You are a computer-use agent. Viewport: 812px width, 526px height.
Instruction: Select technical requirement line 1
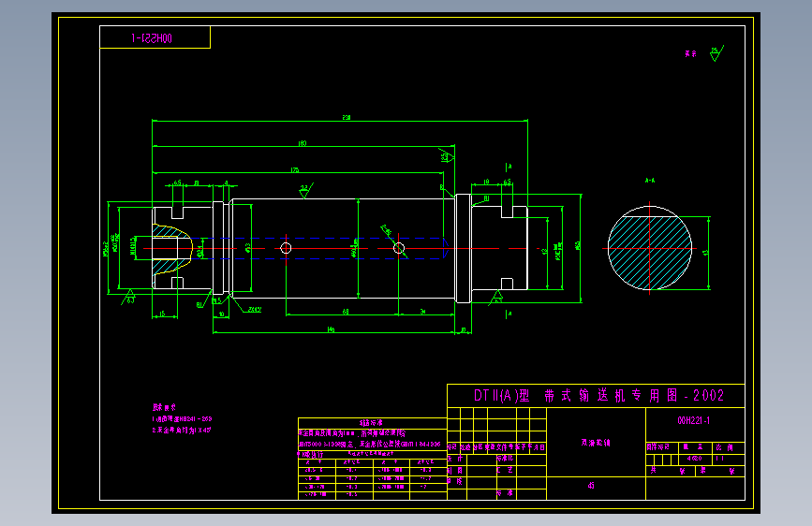(x=182, y=418)
